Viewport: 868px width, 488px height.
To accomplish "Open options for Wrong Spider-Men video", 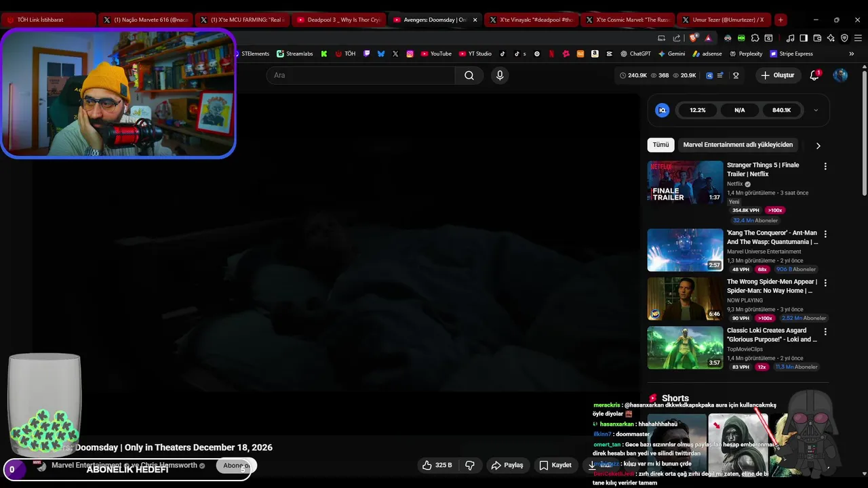I will (825, 283).
